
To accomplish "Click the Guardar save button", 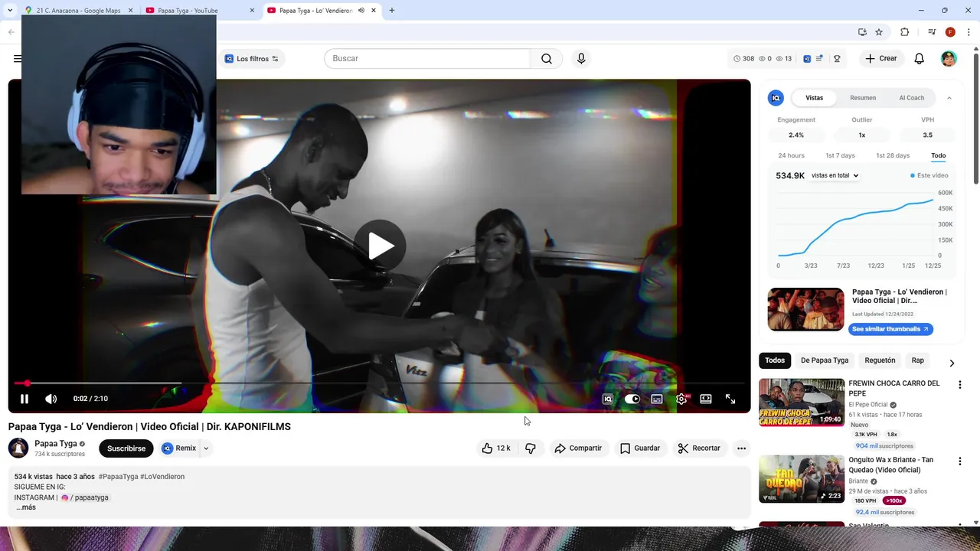I will [x=640, y=448].
